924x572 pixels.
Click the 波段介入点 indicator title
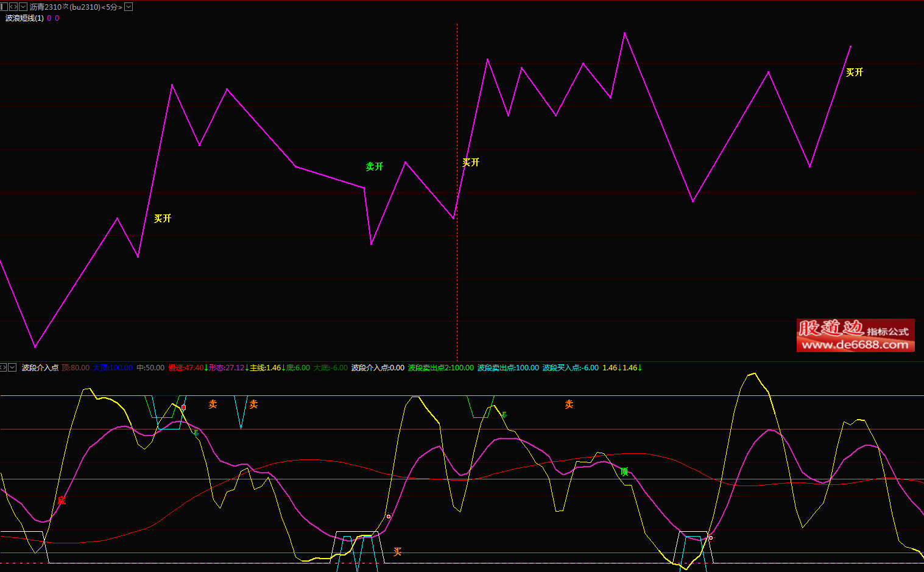click(x=40, y=368)
